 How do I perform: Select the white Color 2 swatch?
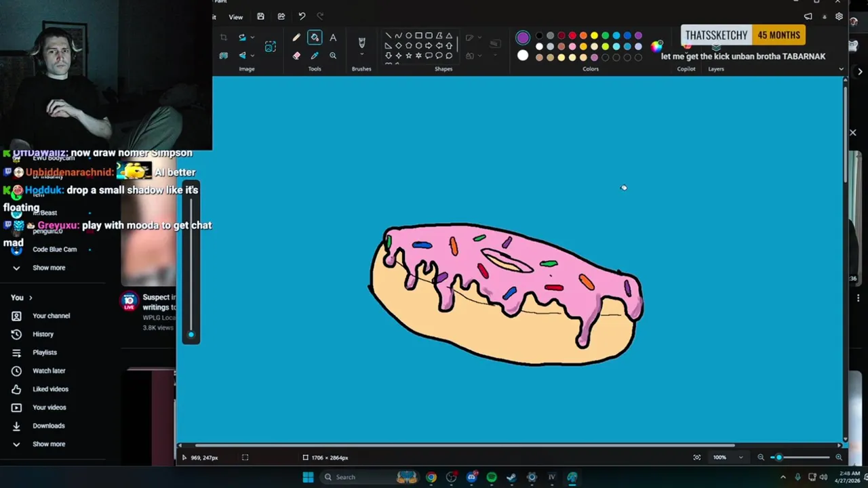click(x=523, y=56)
